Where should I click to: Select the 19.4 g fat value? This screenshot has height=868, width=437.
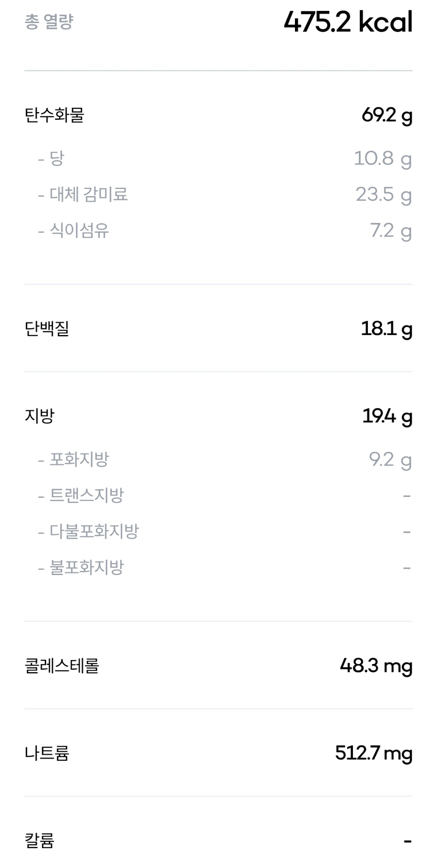(x=387, y=416)
